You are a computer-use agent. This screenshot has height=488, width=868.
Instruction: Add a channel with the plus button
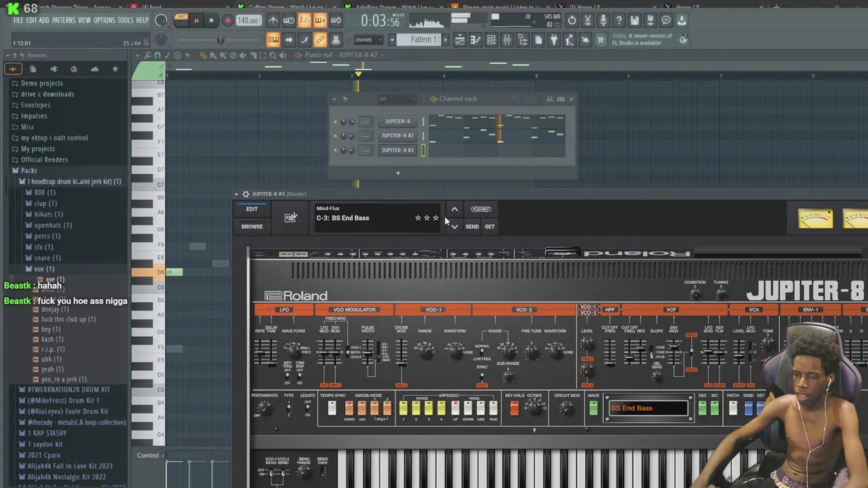pyautogui.click(x=398, y=173)
